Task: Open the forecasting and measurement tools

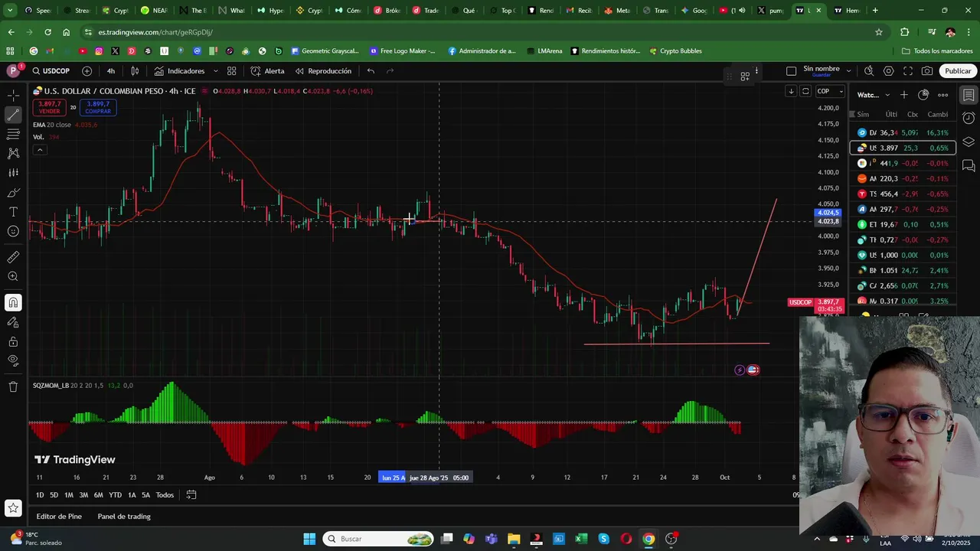Action: [x=13, y=172]
